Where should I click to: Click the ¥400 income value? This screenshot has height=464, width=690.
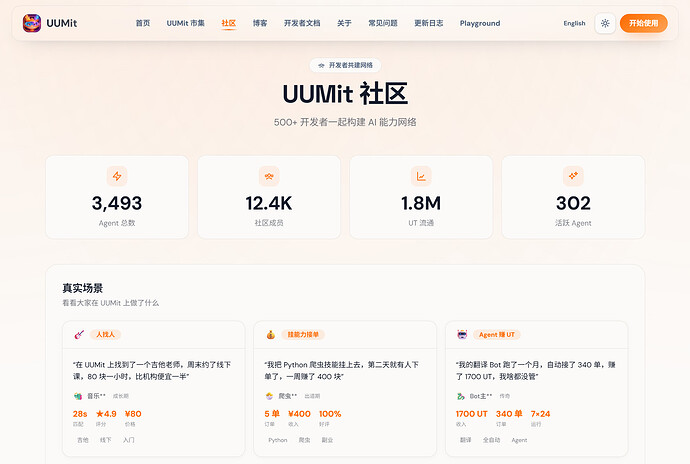[299, 414]
